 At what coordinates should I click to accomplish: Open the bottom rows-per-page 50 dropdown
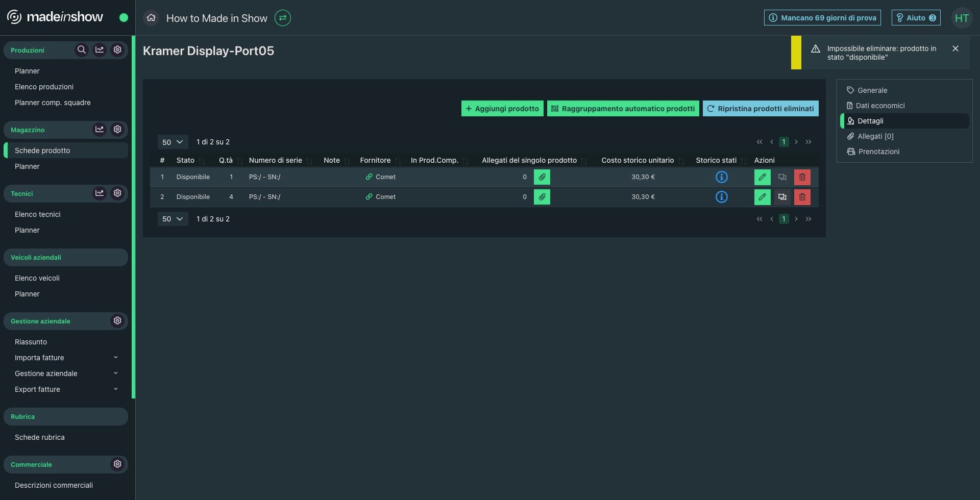(x=173, y=219)
